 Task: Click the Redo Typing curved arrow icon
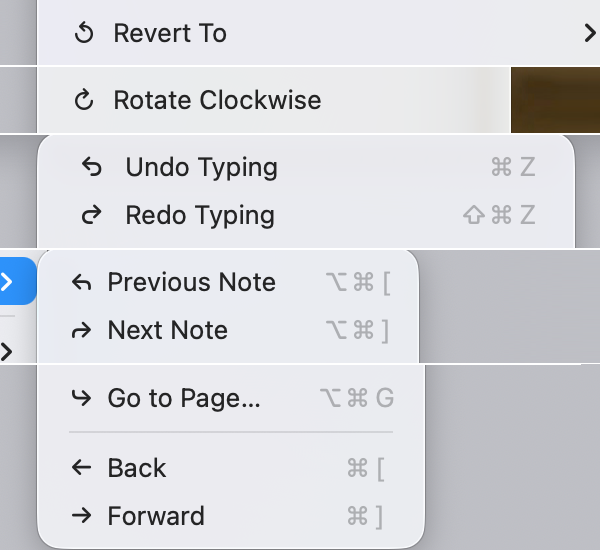[x=92, y=215]
